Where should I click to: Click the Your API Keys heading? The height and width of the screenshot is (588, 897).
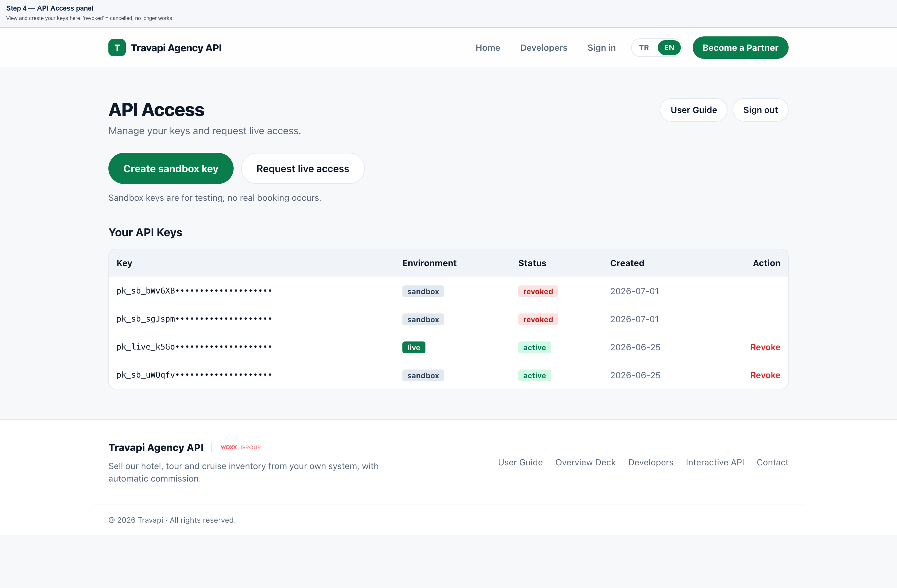click(x=145, y=233)
